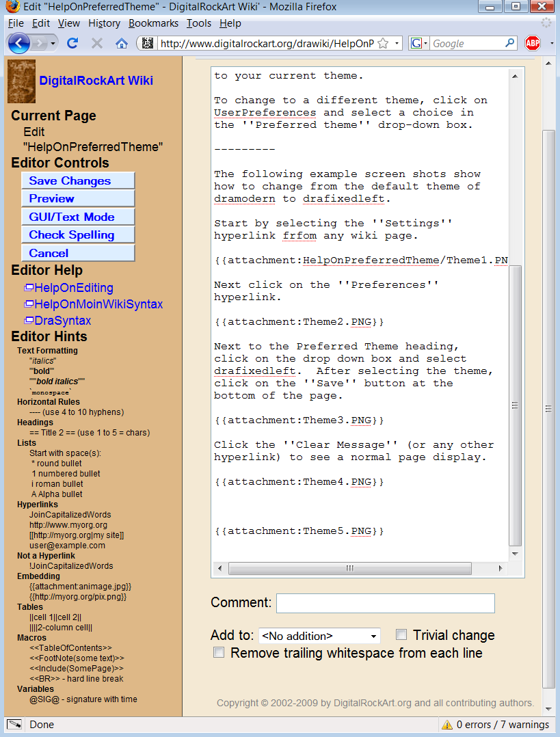Image resolution: width=560 pixels, height=737 pixels.
Task: Click the warnings icon in status bar
Action: point(447,725)
